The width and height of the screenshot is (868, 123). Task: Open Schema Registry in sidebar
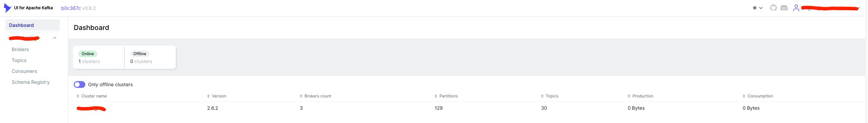tap(31, 82)
